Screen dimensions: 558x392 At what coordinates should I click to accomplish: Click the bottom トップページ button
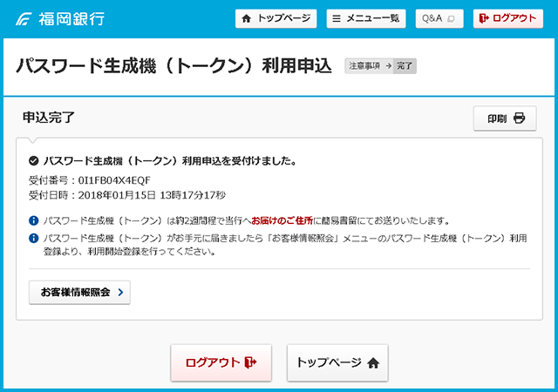[x=337, y=362]
